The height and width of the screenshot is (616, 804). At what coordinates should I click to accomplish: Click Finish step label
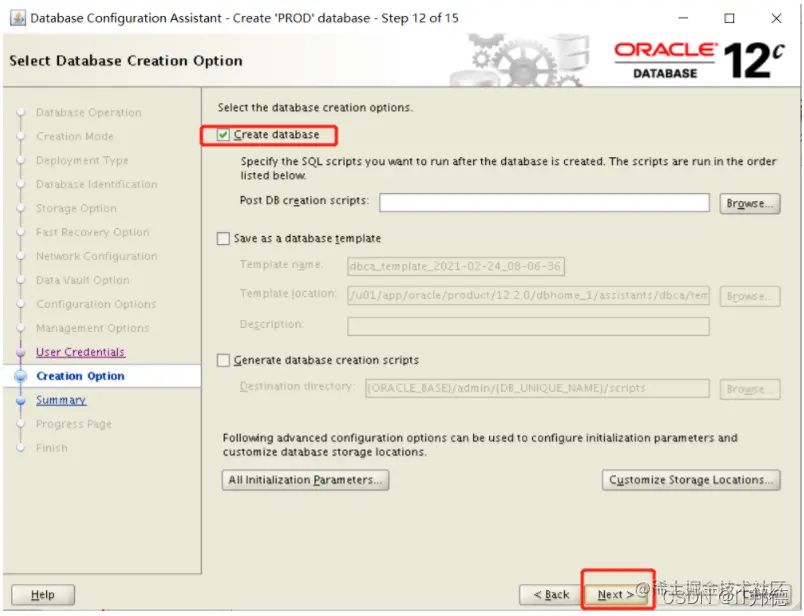(x=51, y=448)
